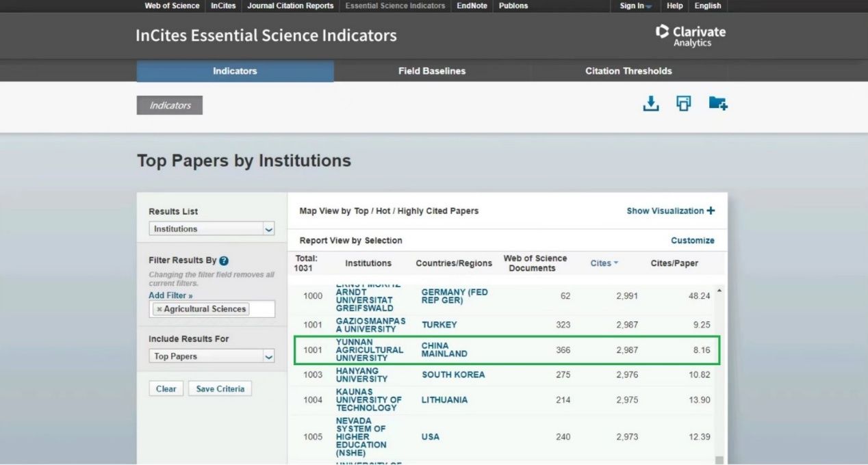
Task: Switch to the Citation Thresholds tab
Action: pyautogui.click(x=628, y=71)
